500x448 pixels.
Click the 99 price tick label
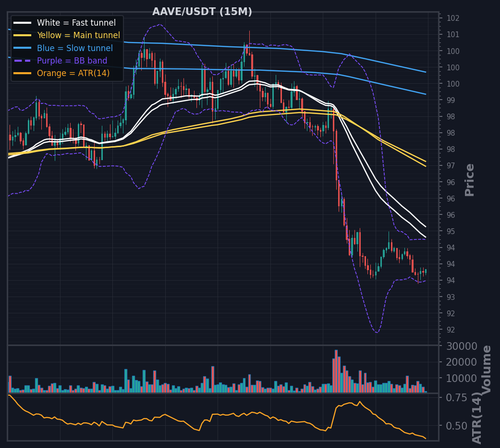(x=451, y=100)
